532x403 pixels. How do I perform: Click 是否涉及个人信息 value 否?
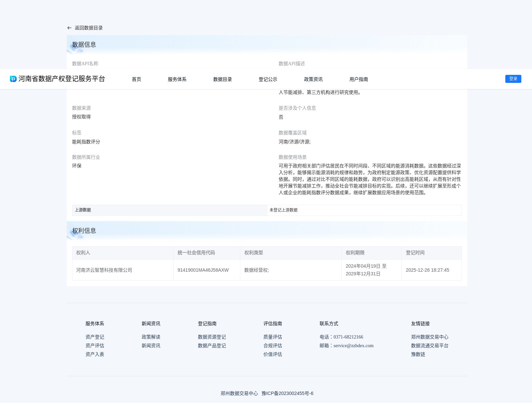281,117
